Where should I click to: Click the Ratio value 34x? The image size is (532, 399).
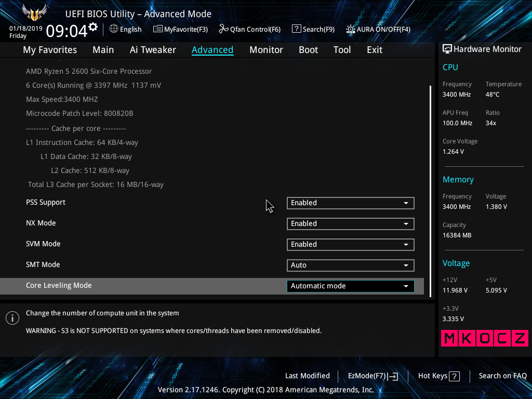[x=490, y=123]
